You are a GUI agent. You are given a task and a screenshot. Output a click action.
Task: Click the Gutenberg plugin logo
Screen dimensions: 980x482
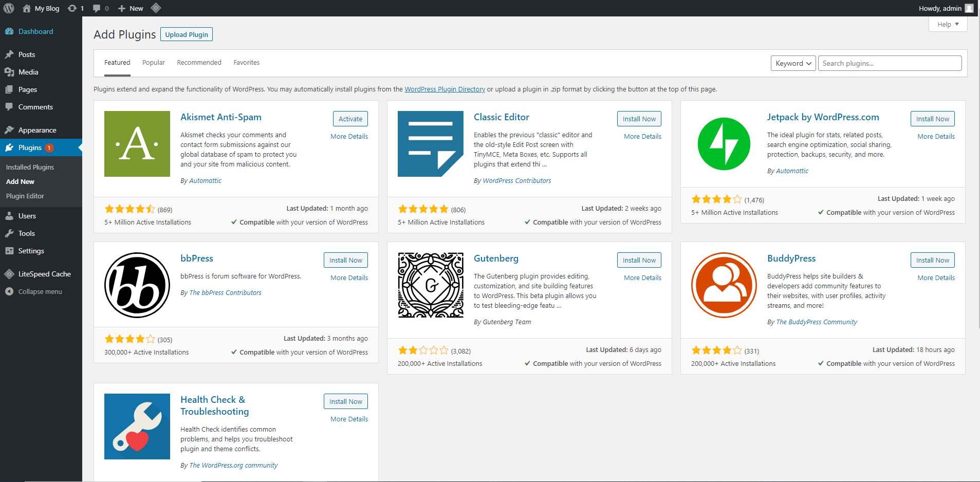[431, 285]
